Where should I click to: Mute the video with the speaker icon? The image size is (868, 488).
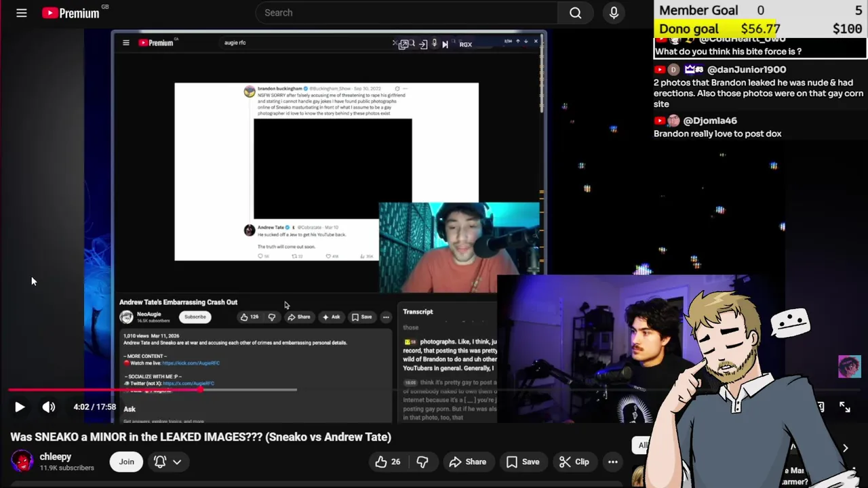pyautogui.click(x=49, y=407)
